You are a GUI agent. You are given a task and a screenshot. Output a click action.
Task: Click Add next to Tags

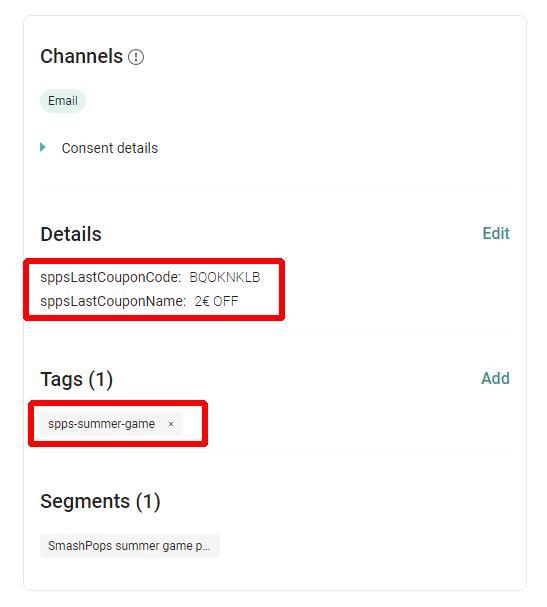pos(496,379)
